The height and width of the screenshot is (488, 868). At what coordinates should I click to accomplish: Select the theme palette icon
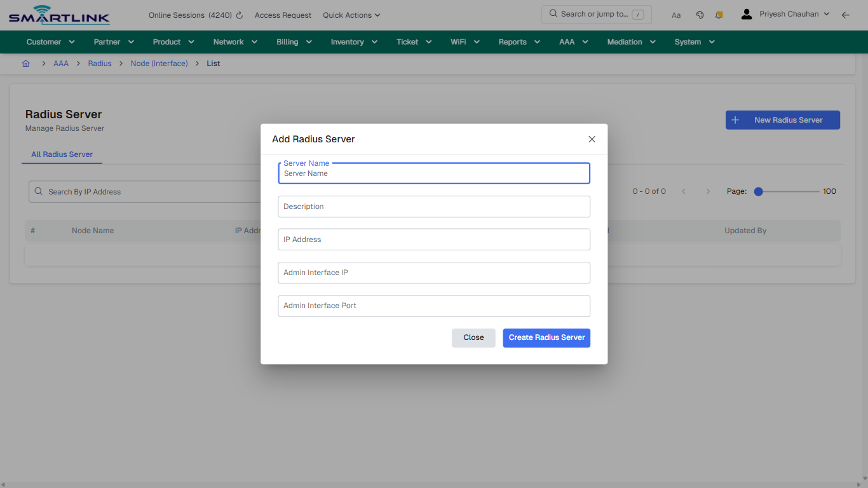pos(699,15)
